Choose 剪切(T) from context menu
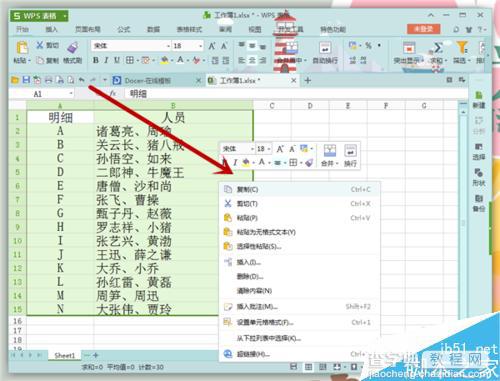 (299, 204)
